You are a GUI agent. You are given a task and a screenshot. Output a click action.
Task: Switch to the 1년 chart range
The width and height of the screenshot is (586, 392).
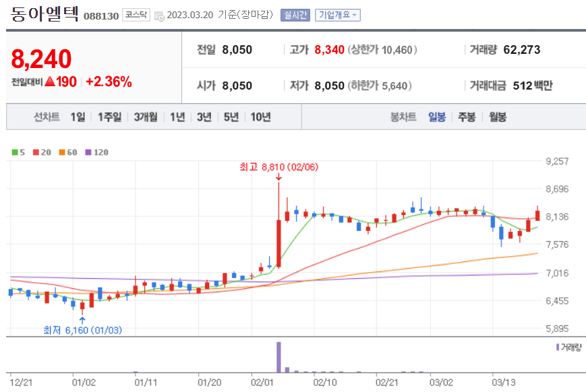tap(177, 117)
